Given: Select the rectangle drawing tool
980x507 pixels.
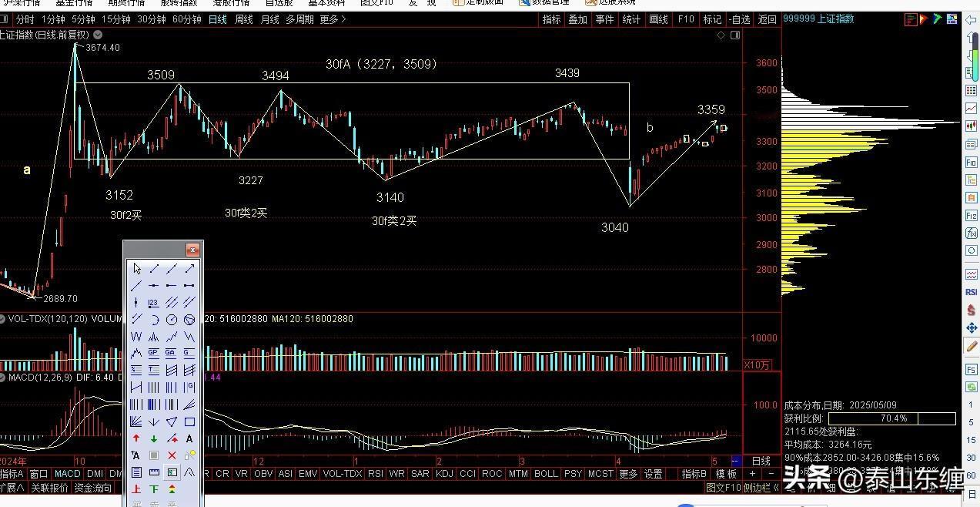Looking at the screenshot, I should (189, 421).
